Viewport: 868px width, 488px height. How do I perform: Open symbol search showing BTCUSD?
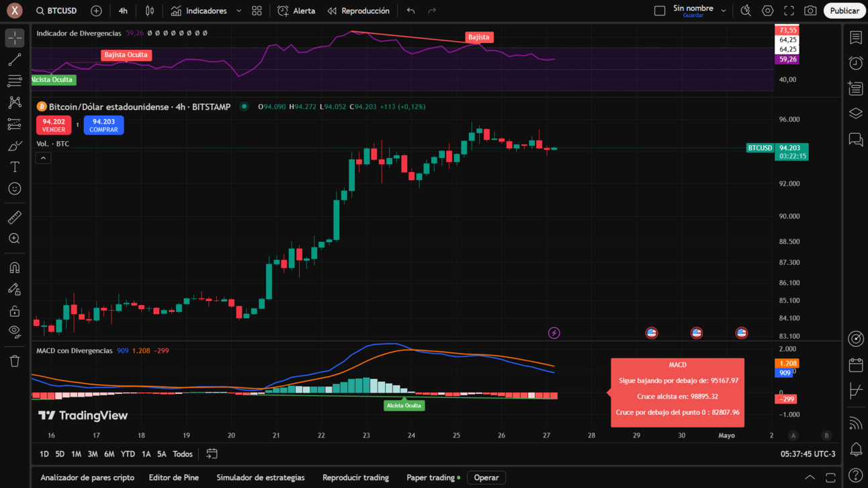click(56, 11)
